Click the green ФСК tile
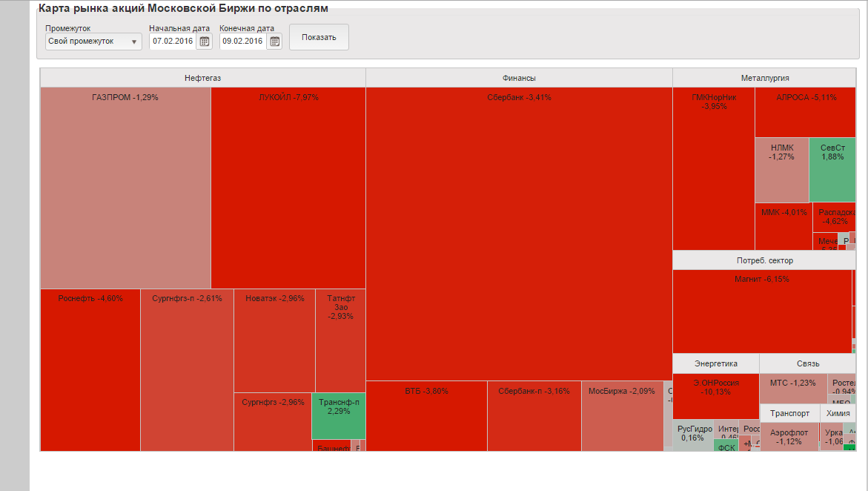Screen dimensions: 868x491 pos(726,445)
